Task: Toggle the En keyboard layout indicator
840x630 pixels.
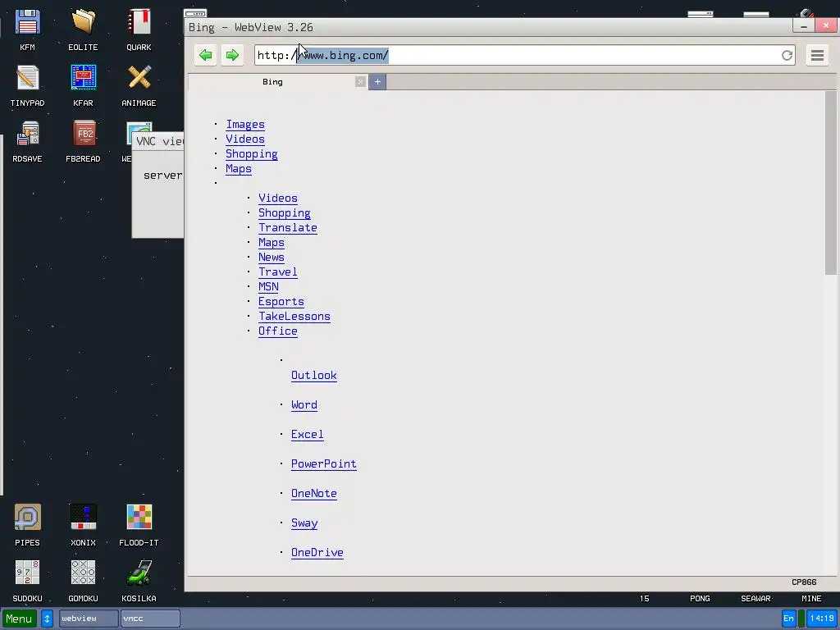Action: [x=788, y=619]
